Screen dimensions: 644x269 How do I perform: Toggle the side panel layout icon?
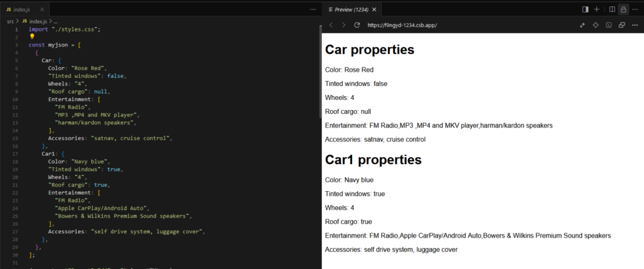tap(586, 9)
